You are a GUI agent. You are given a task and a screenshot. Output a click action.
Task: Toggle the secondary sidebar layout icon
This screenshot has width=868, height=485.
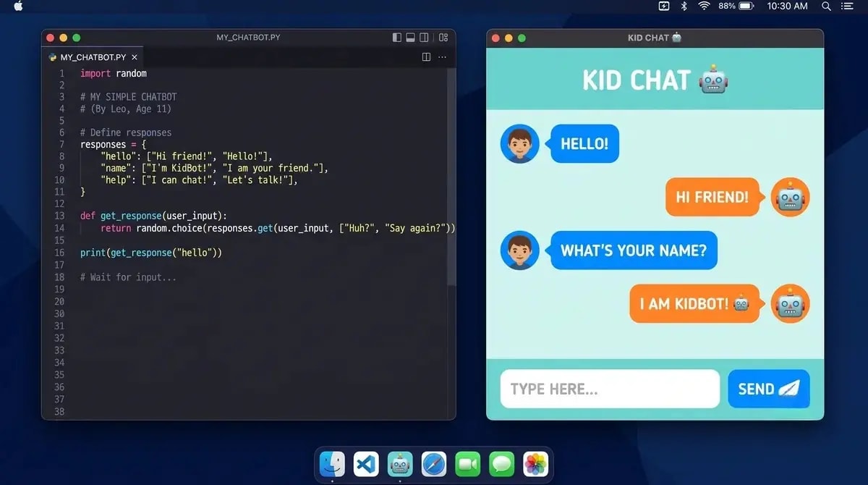[424, 37]
